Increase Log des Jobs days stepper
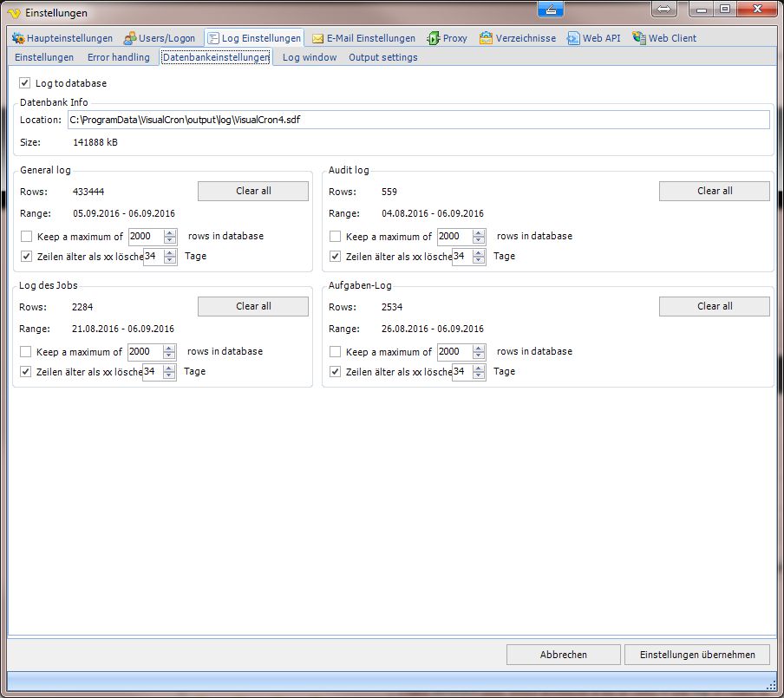Viewport: 784px width, 698px height. pyautogui.click(x=170, y=368)
